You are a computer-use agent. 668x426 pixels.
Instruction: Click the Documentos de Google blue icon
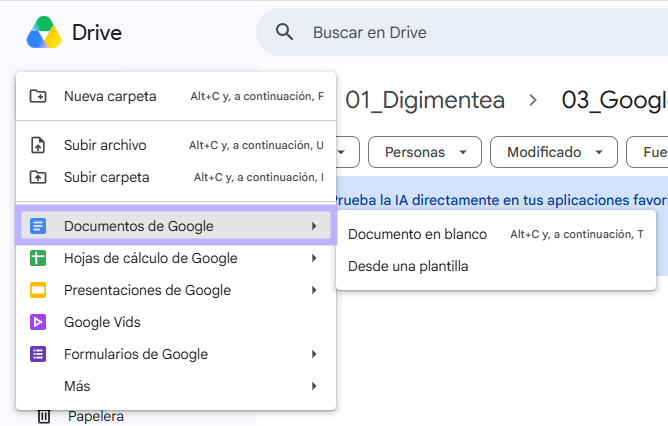38,226
